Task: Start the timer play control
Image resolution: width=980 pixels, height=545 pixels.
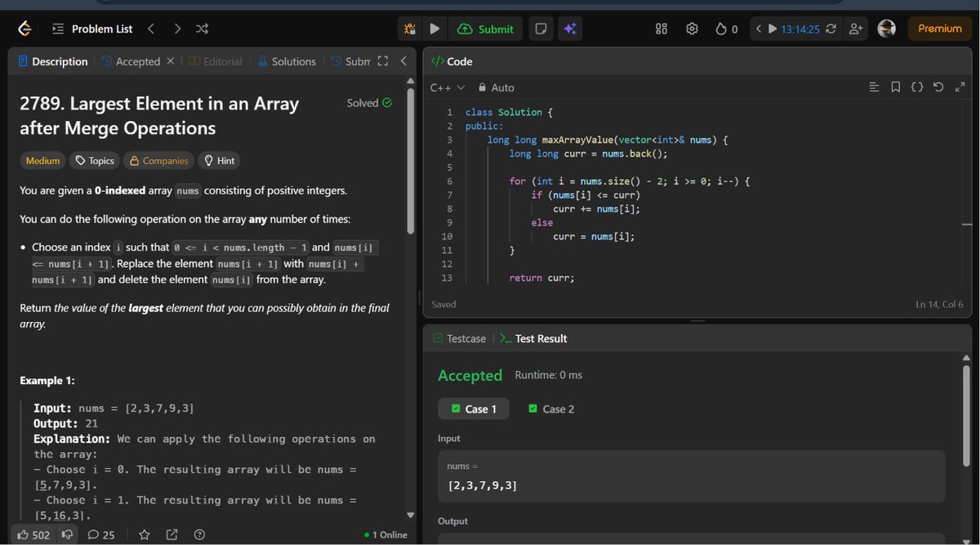Action: click(x=773, y=29)
